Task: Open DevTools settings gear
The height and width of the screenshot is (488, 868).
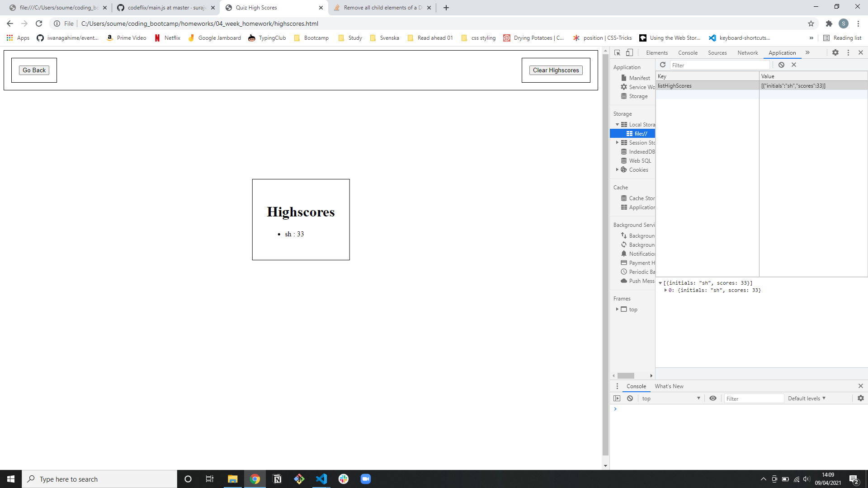Action: pos(835,53)
